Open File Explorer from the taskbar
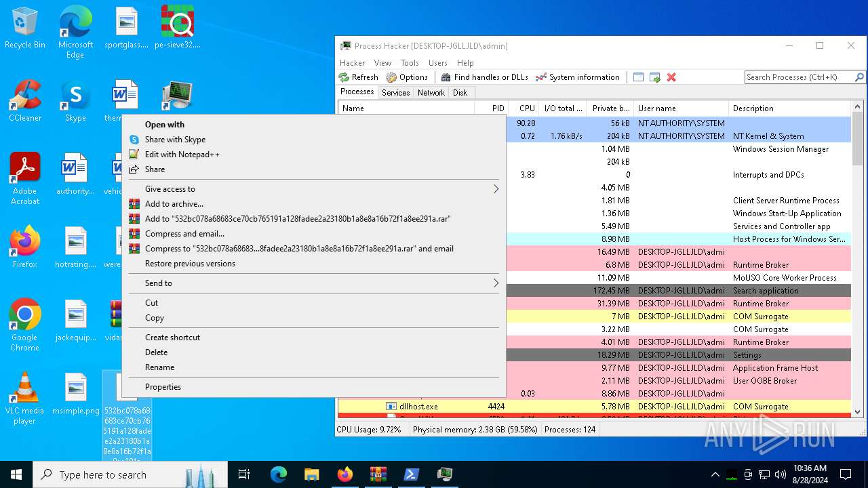Screen dimensions: 868x488 click(311, 474)
